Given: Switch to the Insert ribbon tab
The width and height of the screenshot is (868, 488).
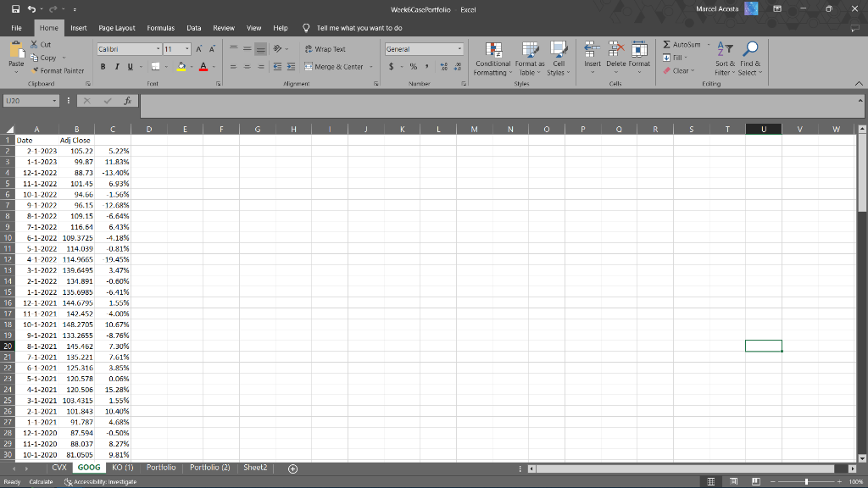Looking at the screenshot, I should 78,28.
